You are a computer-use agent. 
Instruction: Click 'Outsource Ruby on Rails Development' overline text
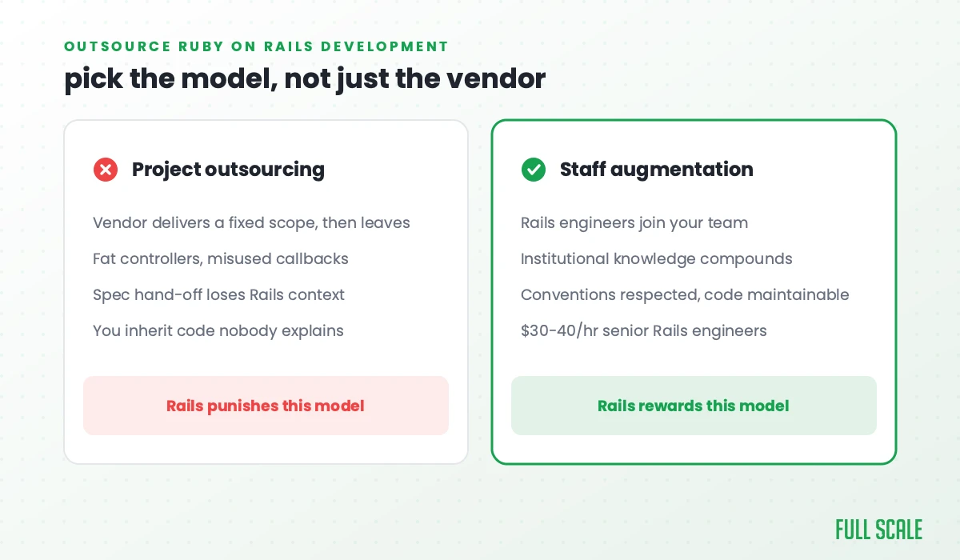[x=257, y=46]
